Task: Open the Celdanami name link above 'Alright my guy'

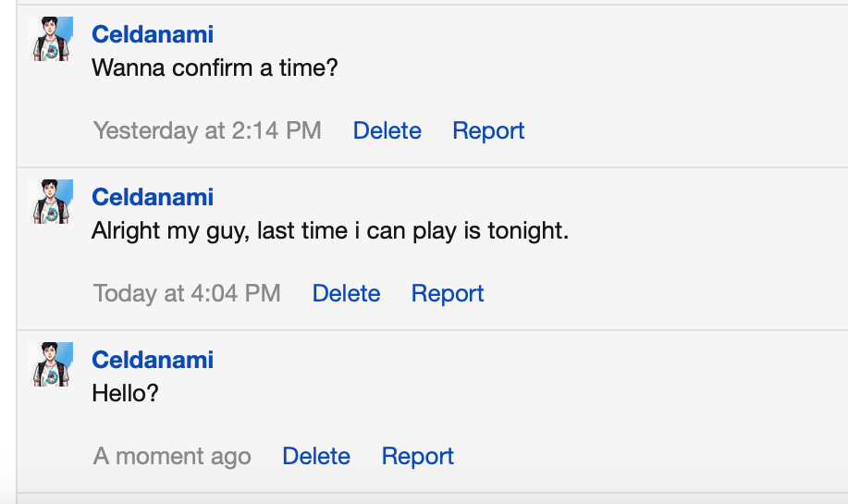Action: [x=153, y=197]
